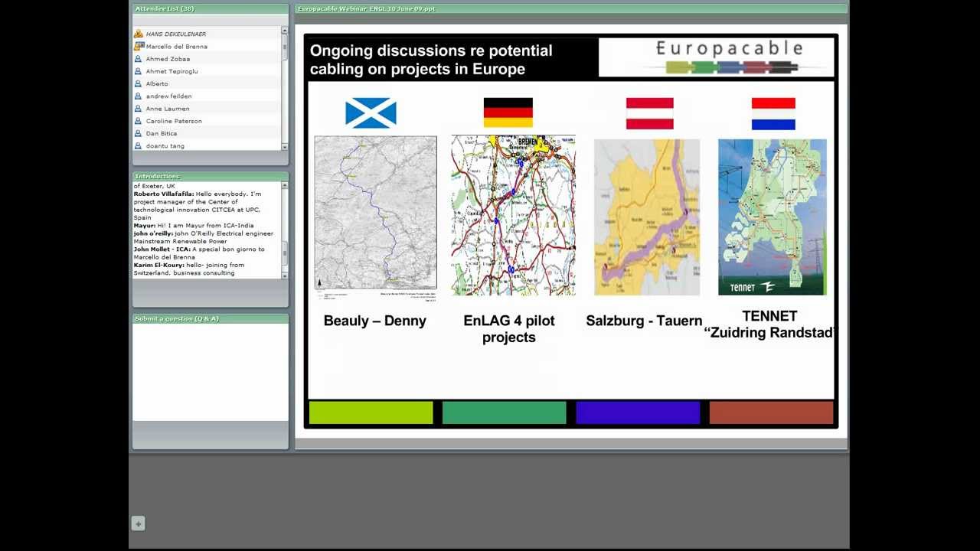980x551 pixels.
Task: Click the German flag on the slide
Action: (x=508, y=112)
